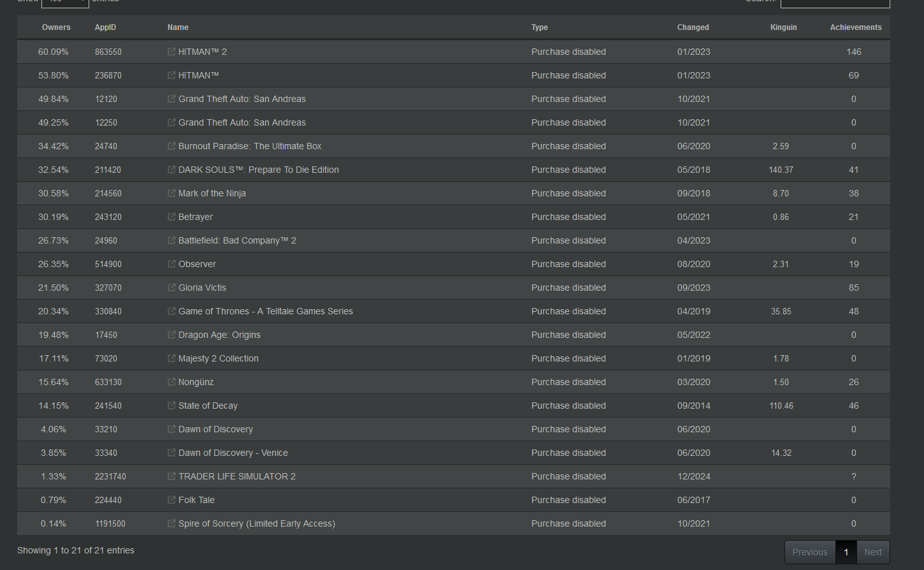This screenshot has width=924, height=570.
Task: Sort table by Kinguin column
Action: (x=783, y=27)
